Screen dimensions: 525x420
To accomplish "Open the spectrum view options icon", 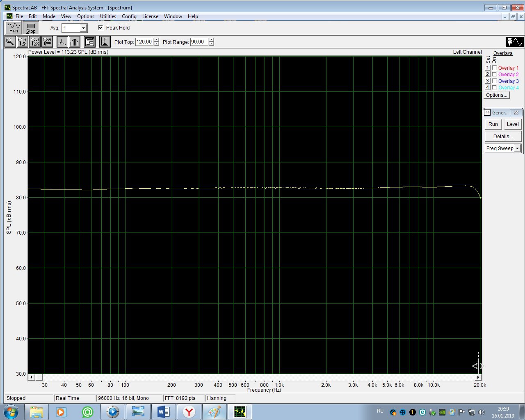I will tap(90, 42).
